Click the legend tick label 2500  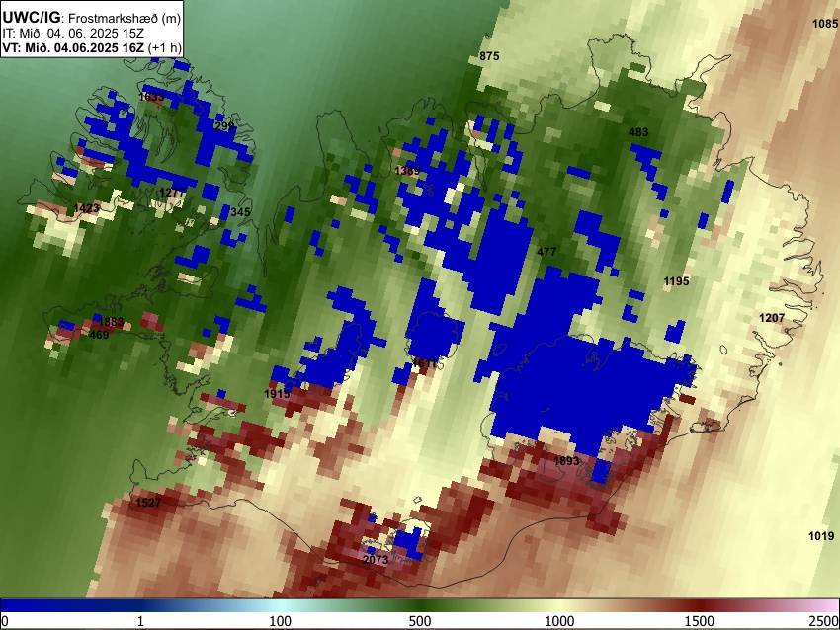(825, 621)
